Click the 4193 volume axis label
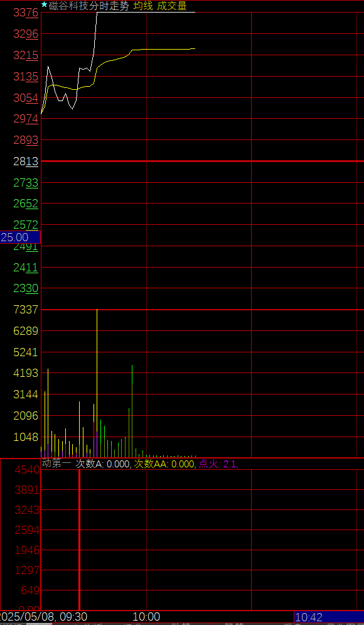Viewport: 364px width, 625px height. (26, 374)
